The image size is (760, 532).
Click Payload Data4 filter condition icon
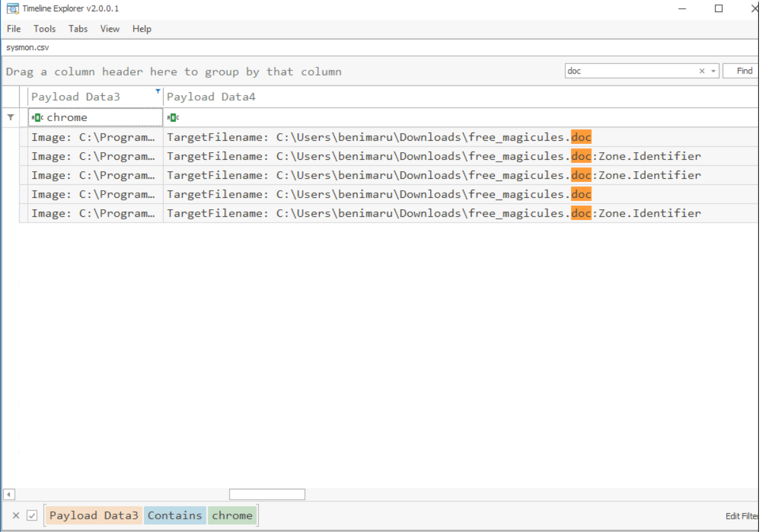pos(173,117)
